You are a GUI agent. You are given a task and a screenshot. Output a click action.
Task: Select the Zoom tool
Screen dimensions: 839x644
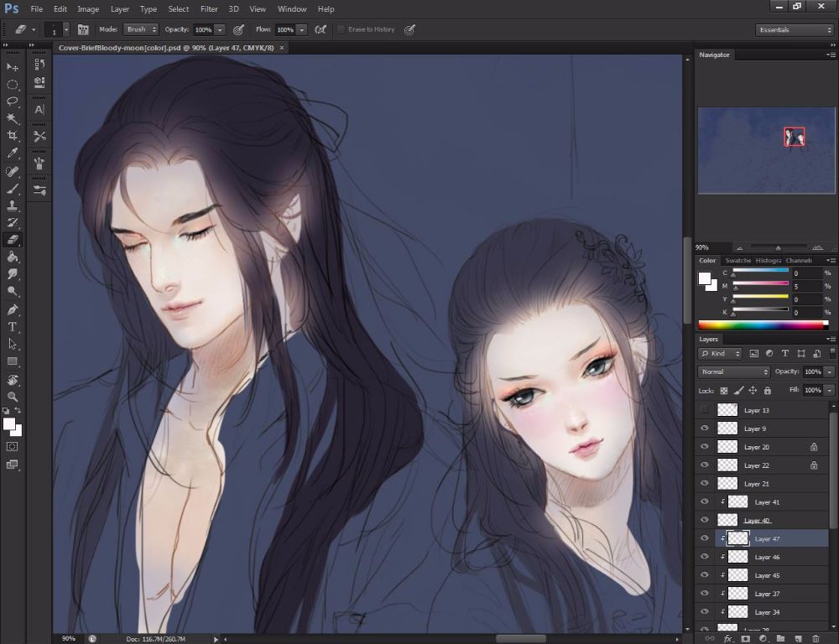point(13,397)
